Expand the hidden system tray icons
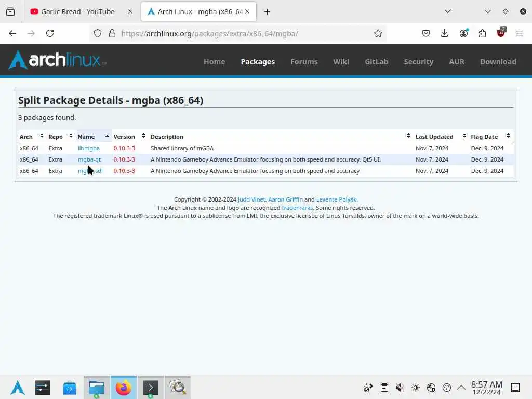532x399 pixels. (x=461, y=387)
